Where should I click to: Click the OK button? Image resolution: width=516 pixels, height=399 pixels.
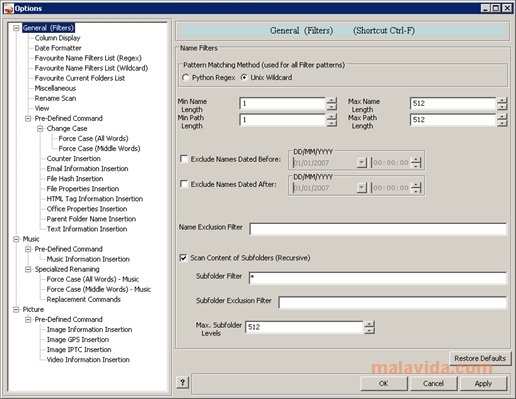click(x=384, y=383)
